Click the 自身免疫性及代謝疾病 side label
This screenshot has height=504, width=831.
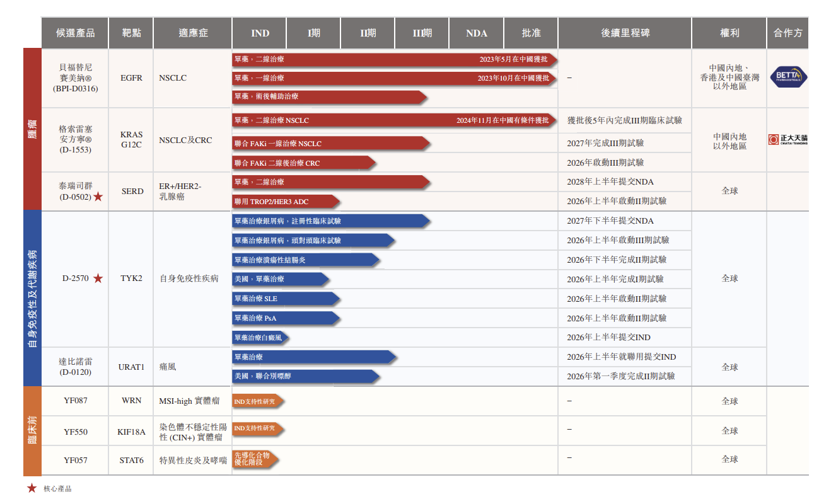[32, 299]
